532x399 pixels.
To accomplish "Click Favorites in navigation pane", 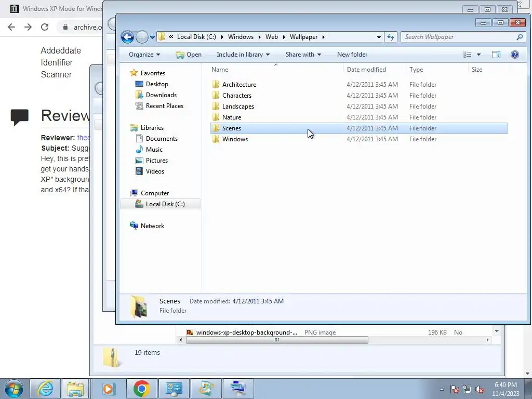I will pos(153,73).
